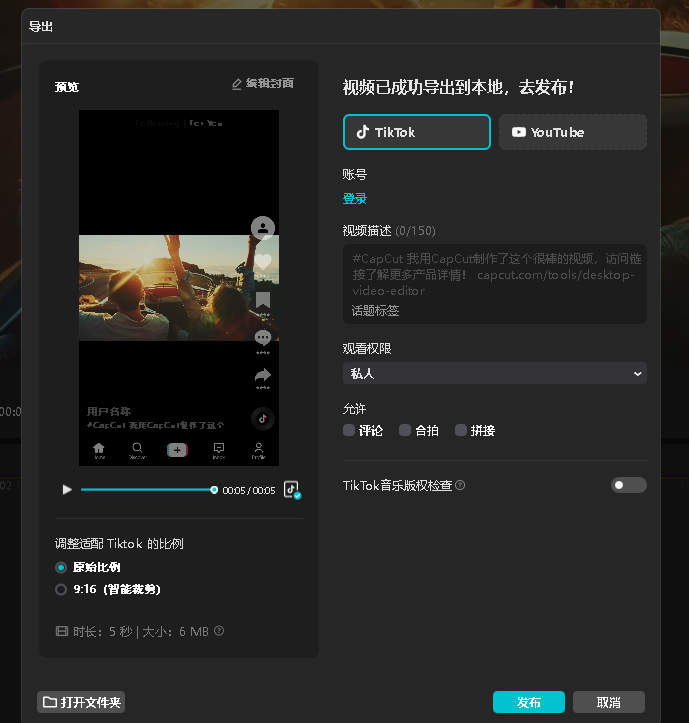Click the comment bubble icon in preview

[263, 338]
